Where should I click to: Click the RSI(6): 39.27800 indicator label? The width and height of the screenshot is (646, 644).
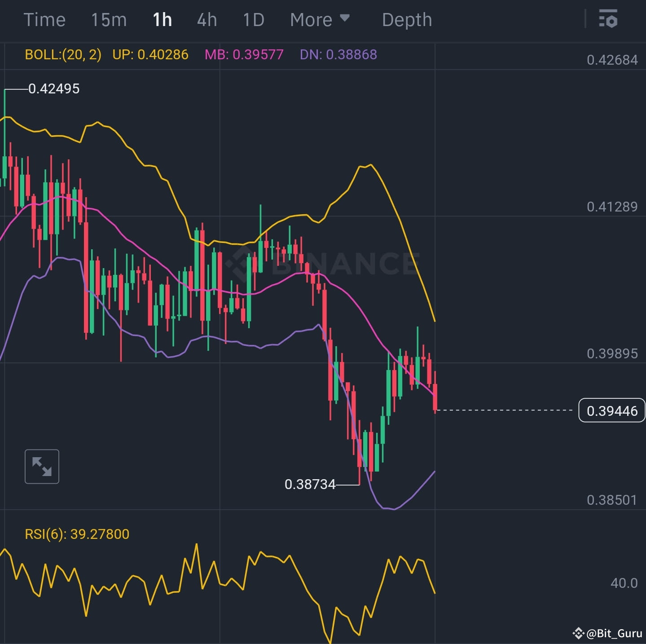[77, 534]
